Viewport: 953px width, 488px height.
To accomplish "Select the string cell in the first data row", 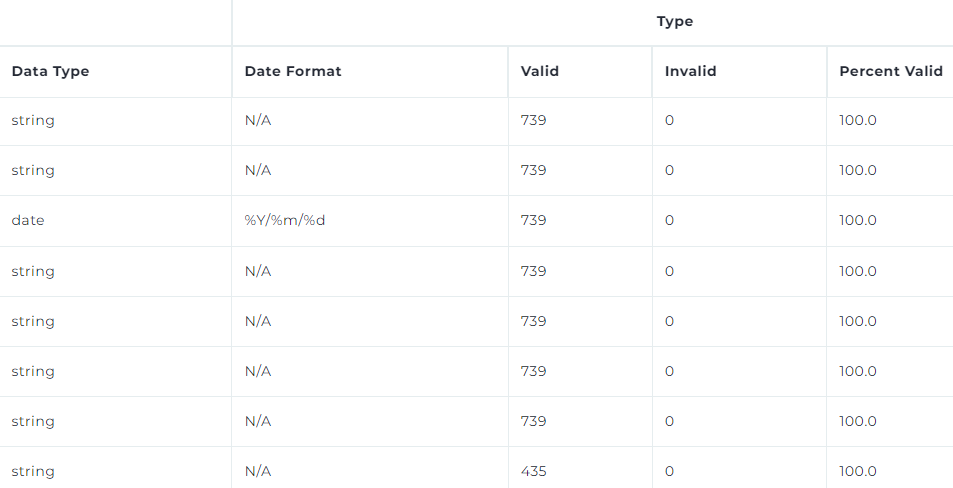I will pyautogui.click(x=33, y=120).
